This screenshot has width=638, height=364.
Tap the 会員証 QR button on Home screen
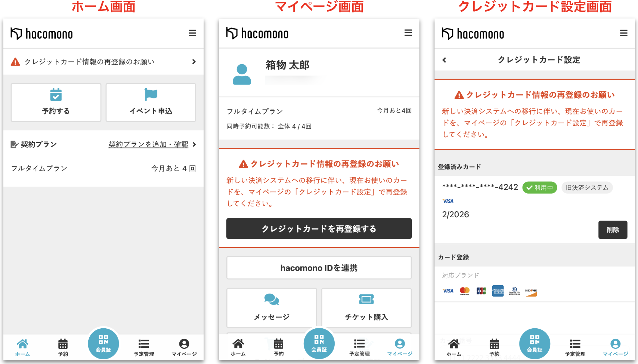click(x=103, y=343)
